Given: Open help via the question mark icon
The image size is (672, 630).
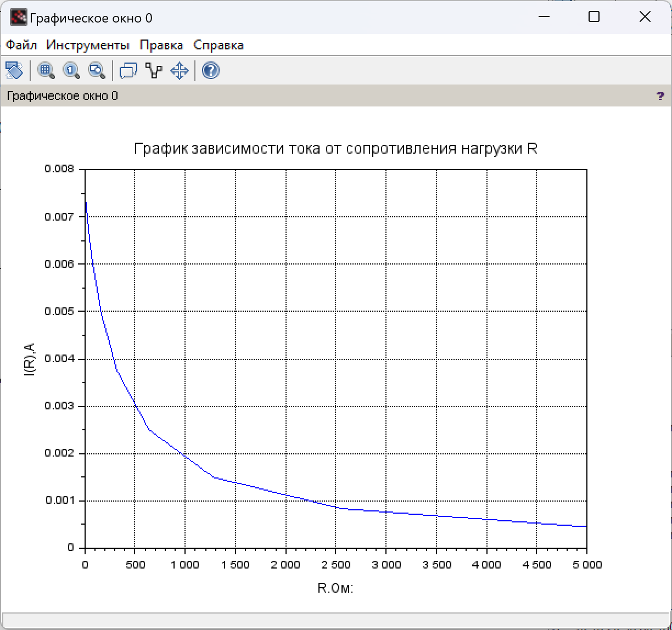Looking at the screenshot, I should [211, 70].
